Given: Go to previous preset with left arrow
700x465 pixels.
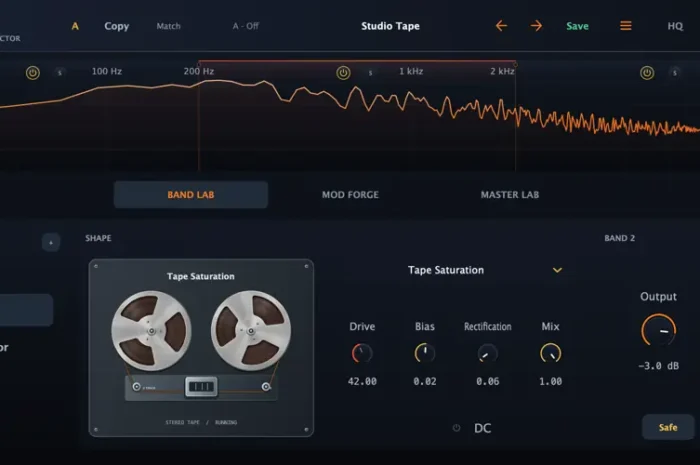Looking at the screenshot, I should (x=501, y=26).
